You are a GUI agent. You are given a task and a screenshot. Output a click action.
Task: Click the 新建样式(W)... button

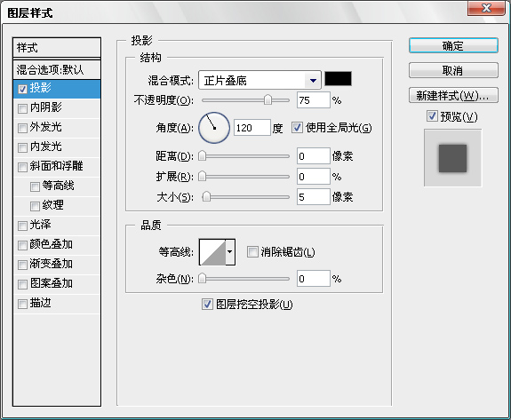[x=453, y=95]
